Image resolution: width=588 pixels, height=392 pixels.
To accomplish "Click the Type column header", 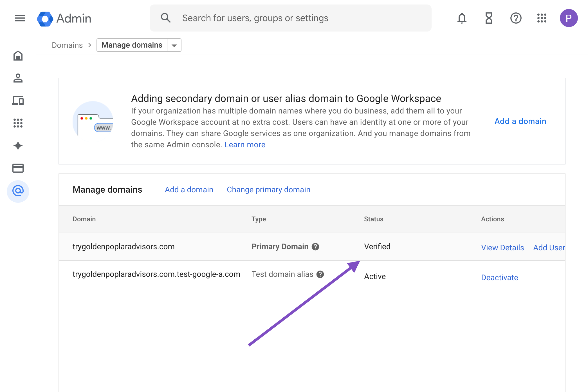I will click(259, 219).
